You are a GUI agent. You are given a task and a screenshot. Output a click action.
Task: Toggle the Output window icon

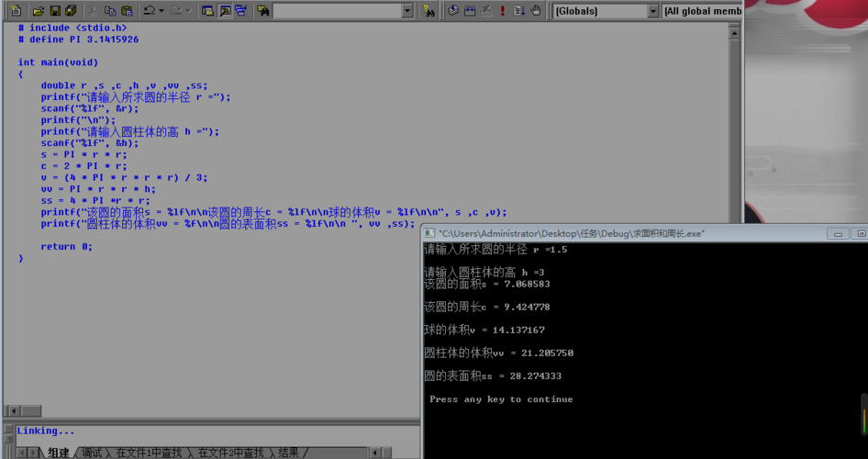[225, 10]
